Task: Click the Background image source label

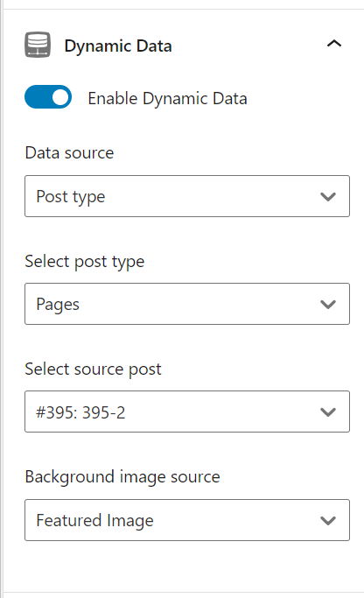Action: [122, 477]
